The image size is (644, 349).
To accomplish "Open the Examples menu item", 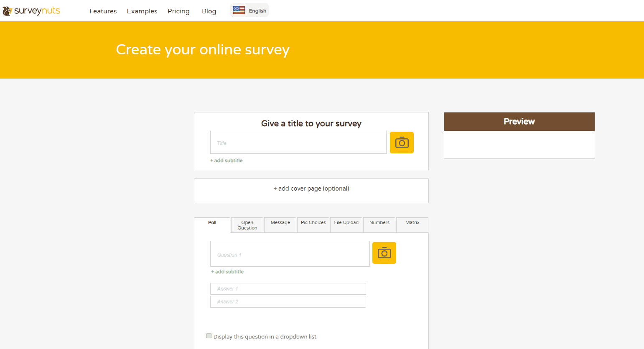I will [x=142, y=11].
